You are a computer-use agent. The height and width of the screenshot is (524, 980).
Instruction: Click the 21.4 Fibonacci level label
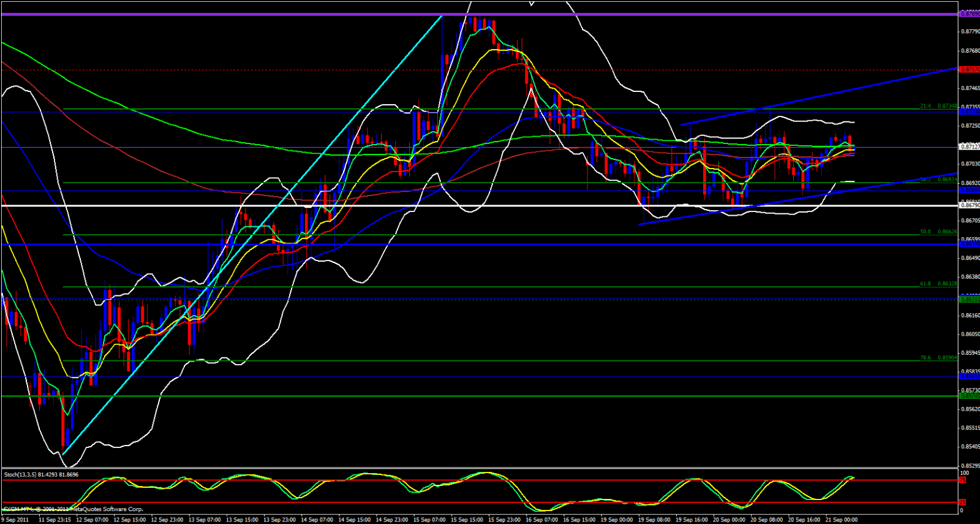pyautogui.click(x=925, y=106)
